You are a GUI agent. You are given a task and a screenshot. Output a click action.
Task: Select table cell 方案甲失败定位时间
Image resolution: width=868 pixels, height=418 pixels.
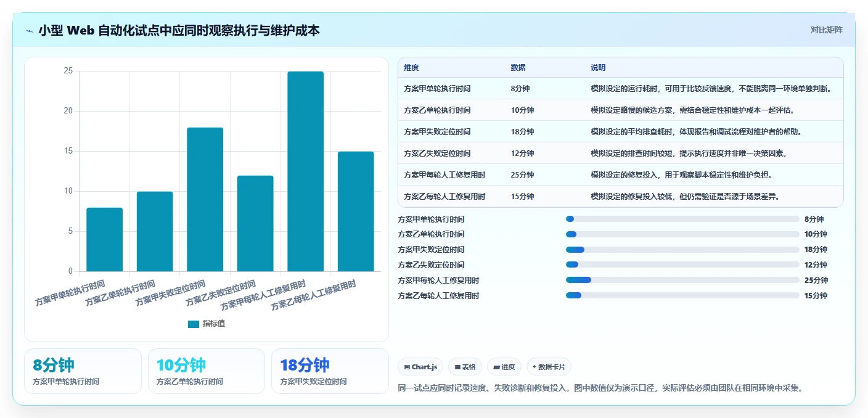pos(437,132)
